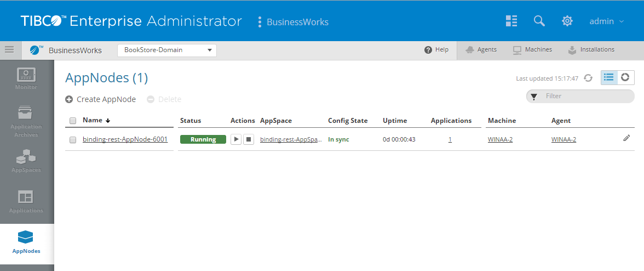Viewport: 644px width, 271px height.
Task: Open the WINAA-2 Agent link
Action: 564,139
